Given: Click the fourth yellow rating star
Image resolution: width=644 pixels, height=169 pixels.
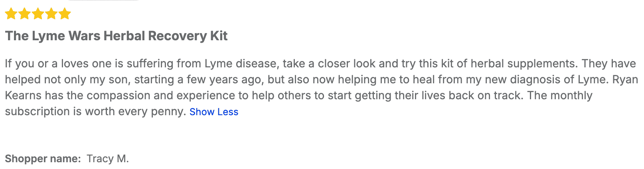Looking at the screenshot, I should (51, 14).
